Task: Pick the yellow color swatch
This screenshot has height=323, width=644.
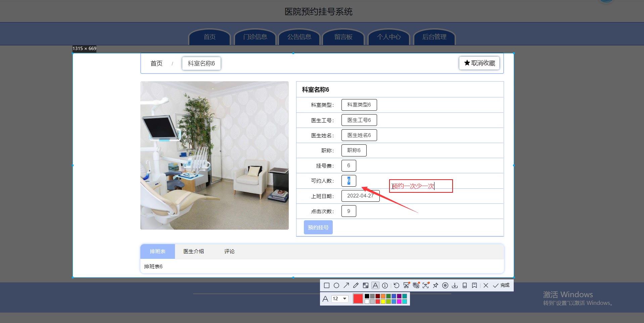Action: pos(383,302)
